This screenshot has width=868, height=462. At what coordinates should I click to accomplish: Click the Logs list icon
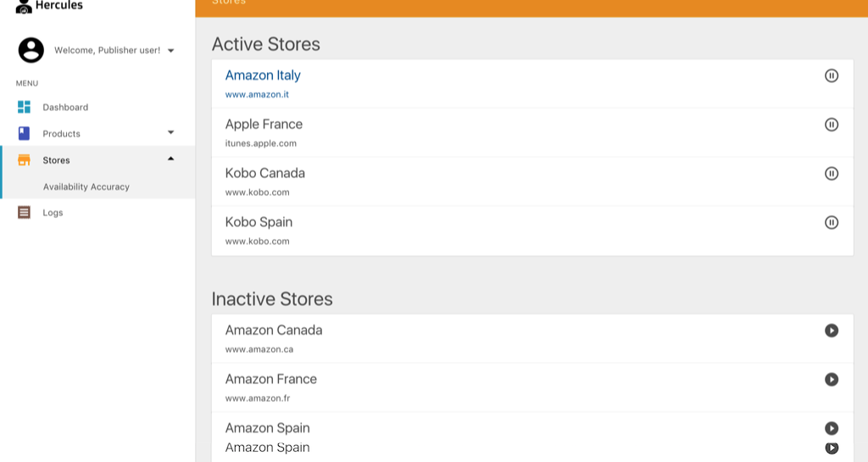[24, 212]
